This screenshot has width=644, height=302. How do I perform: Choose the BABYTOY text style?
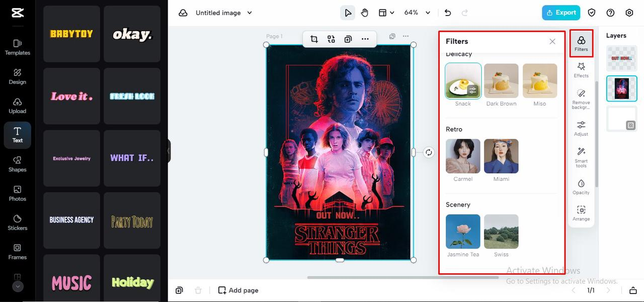tap(71, 34)
